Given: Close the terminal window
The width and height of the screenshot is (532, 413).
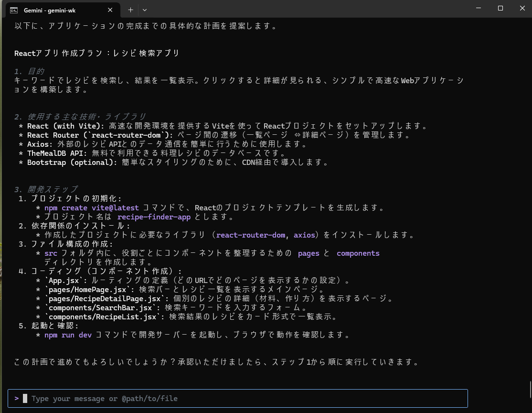Looking at the screenshot, I should (x=521, y=8).
